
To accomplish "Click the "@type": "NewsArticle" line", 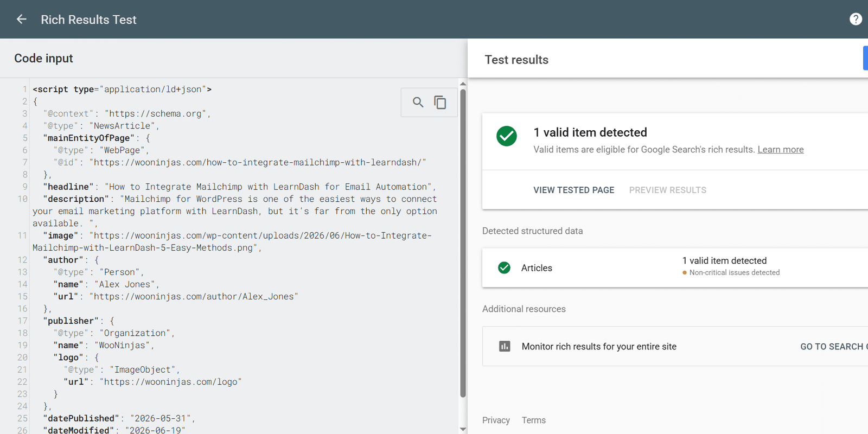I will click(101, 126).
